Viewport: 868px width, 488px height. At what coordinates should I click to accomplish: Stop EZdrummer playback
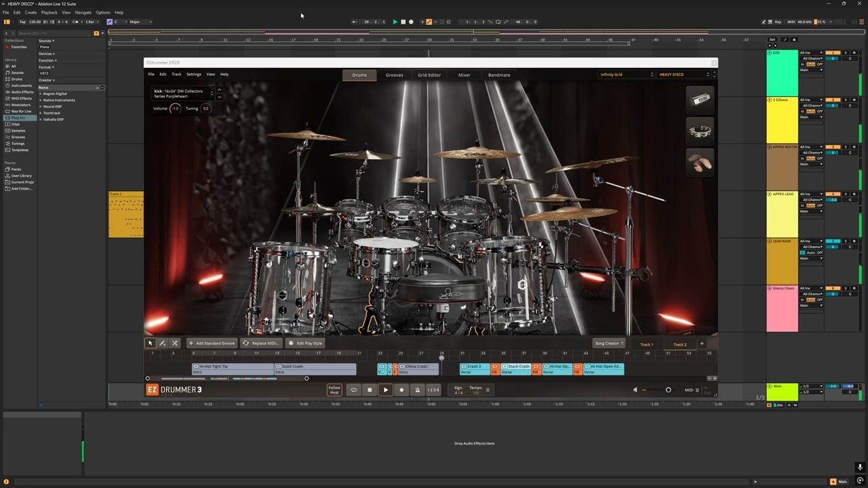pos(370,390)
